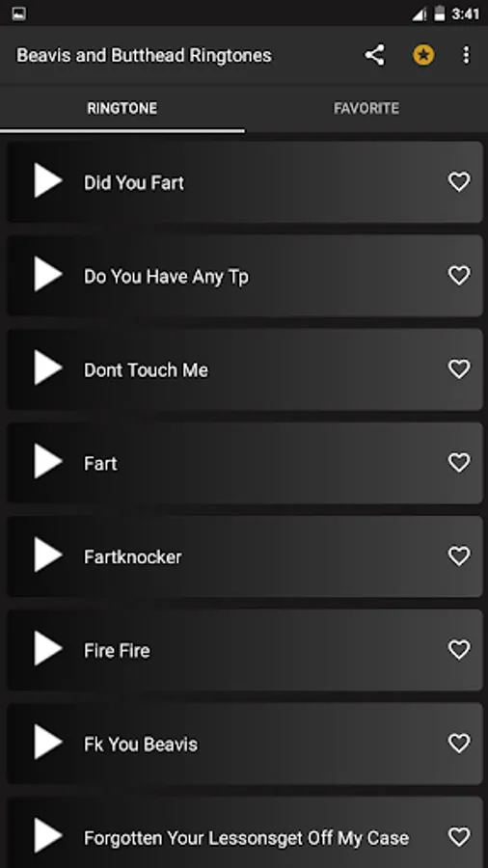The image size is (488, 868).
Task: Play the Did You Fart ringtone
Action: tap(48, 180)
